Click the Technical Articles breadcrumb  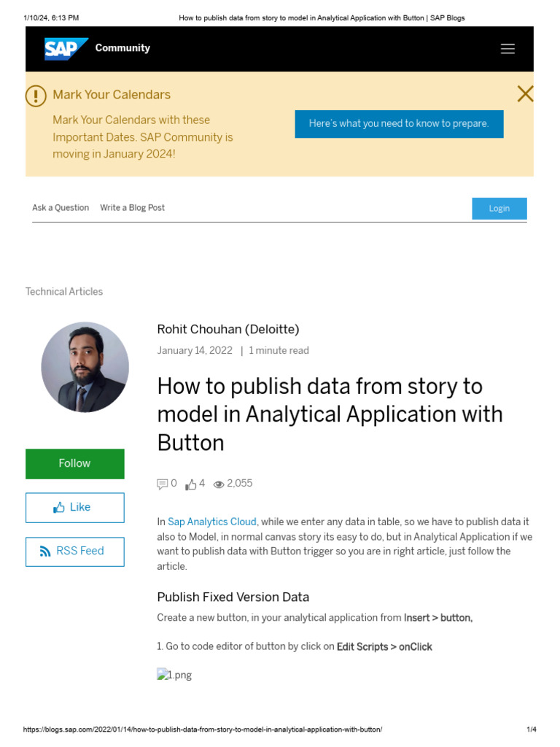64,292
